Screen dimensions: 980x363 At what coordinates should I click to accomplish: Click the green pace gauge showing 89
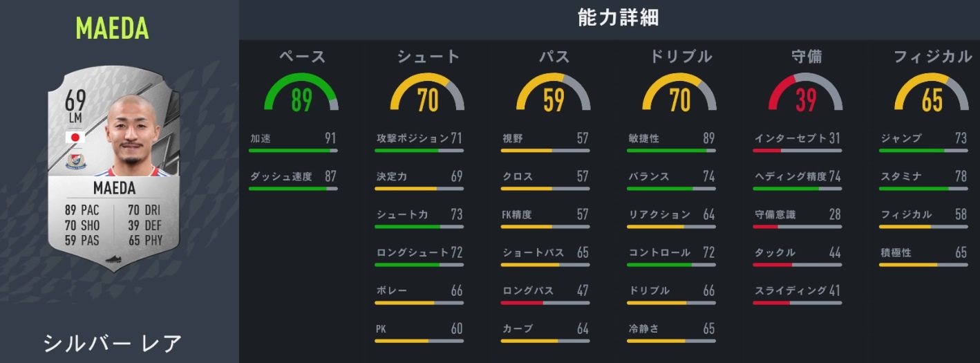(301, 95)
